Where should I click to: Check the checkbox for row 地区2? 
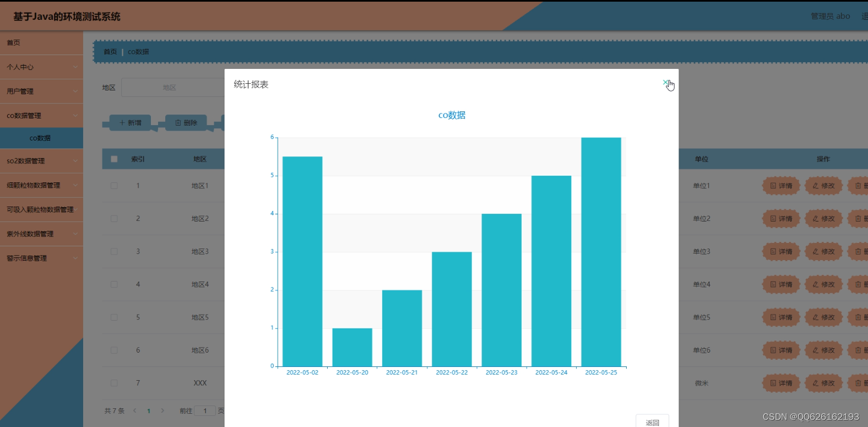coord(114,219)
